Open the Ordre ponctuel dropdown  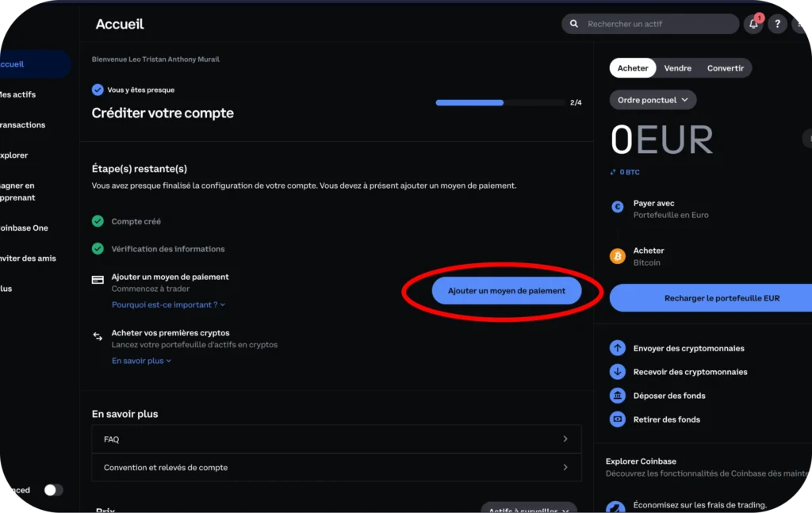point(653,100)
